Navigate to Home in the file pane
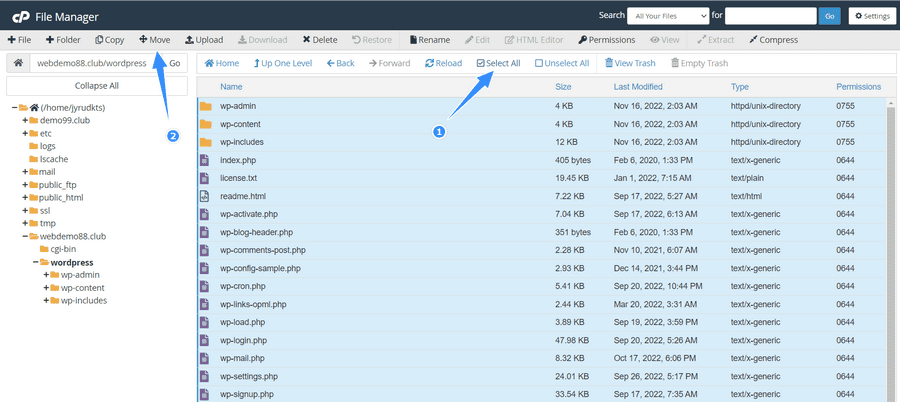The height and width of the screenshot is (402, 900). (x=222, y=63)
